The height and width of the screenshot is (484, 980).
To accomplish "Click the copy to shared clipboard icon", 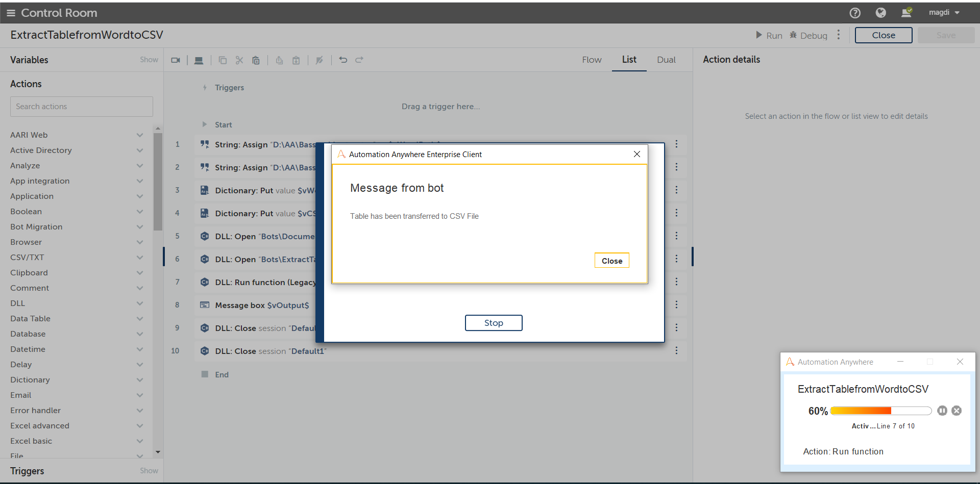I will [x=279, y=60].
